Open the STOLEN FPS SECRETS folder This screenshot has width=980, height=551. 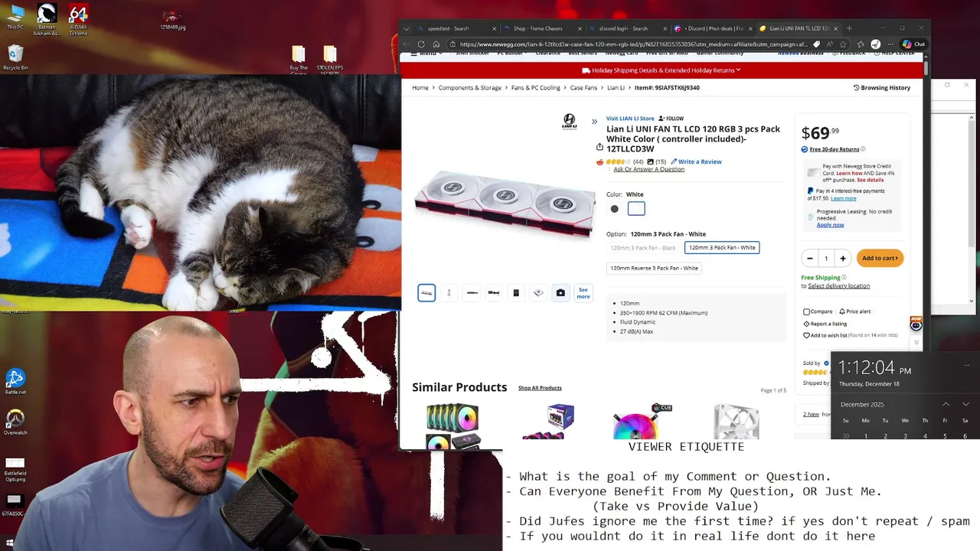tap(330, 60)
